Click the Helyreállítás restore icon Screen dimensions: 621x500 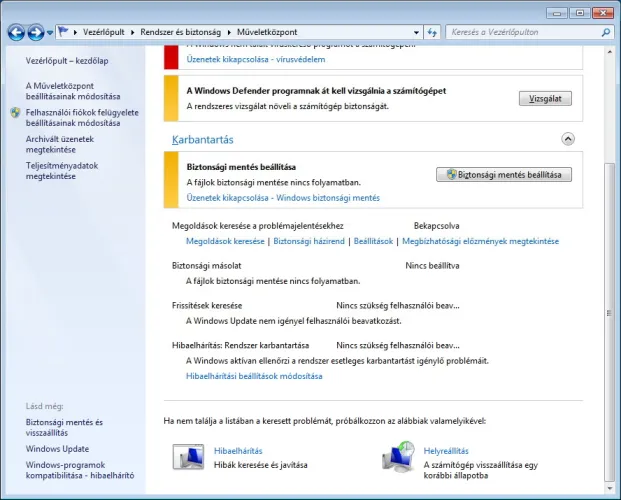[x=398, y=457]
